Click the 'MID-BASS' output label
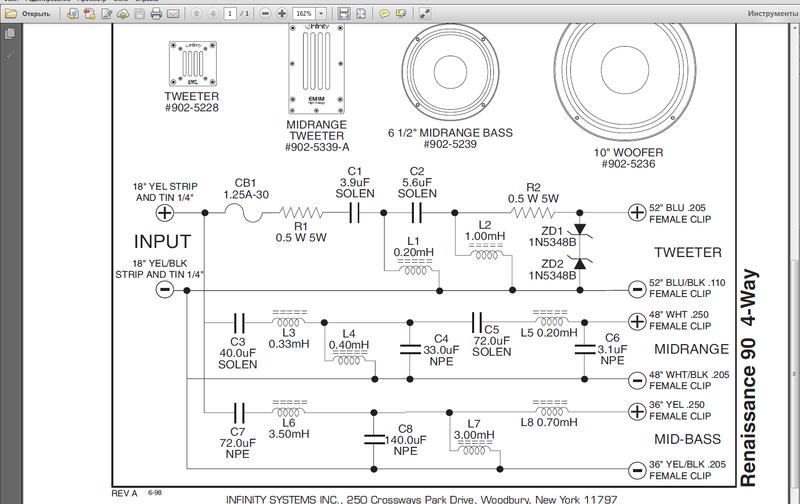Viewport: 800px width, 504px height. [x=688, y=439]
